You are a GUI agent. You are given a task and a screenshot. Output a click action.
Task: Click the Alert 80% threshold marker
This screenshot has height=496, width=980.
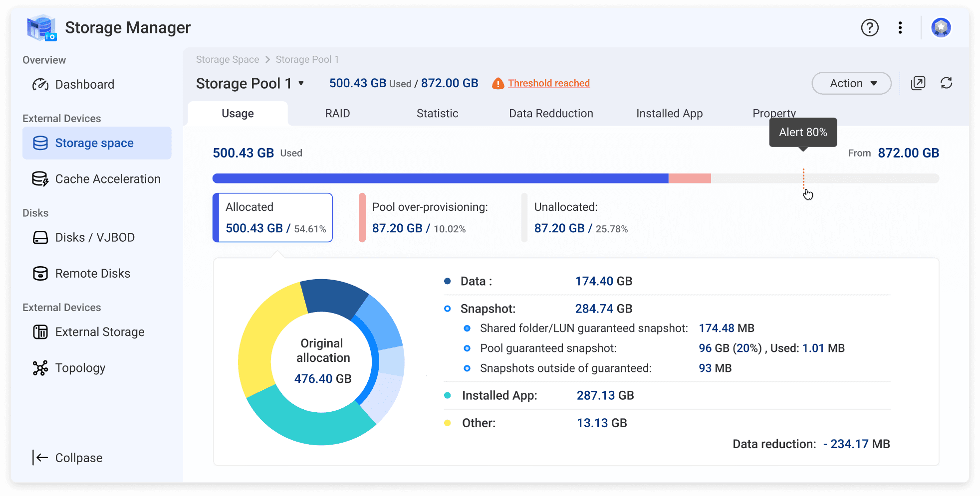(803, 178)
